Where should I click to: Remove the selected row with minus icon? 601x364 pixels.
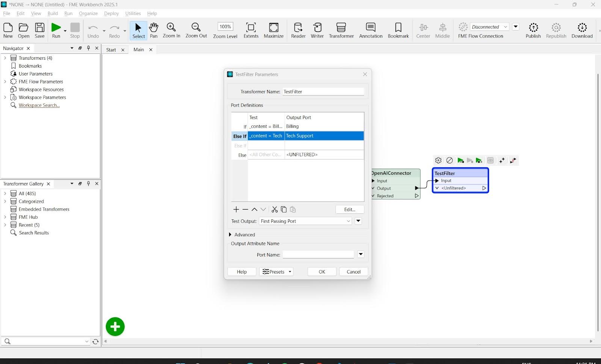[245, 210]
